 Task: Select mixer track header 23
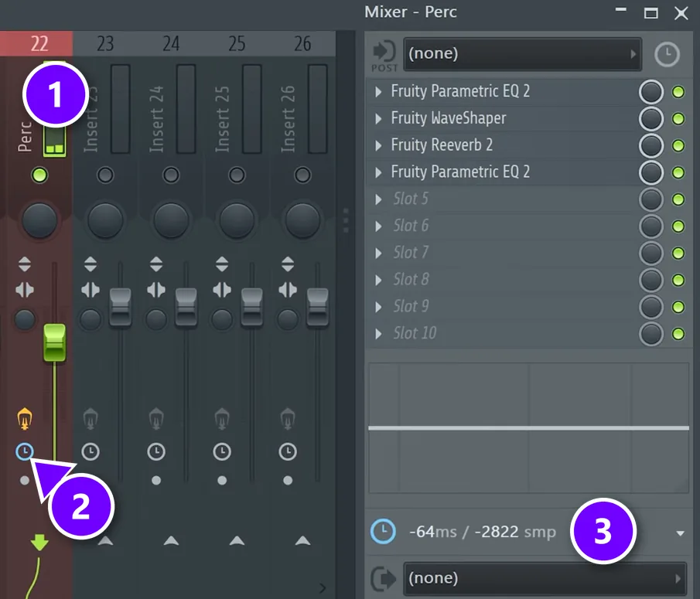coord(105,44)
